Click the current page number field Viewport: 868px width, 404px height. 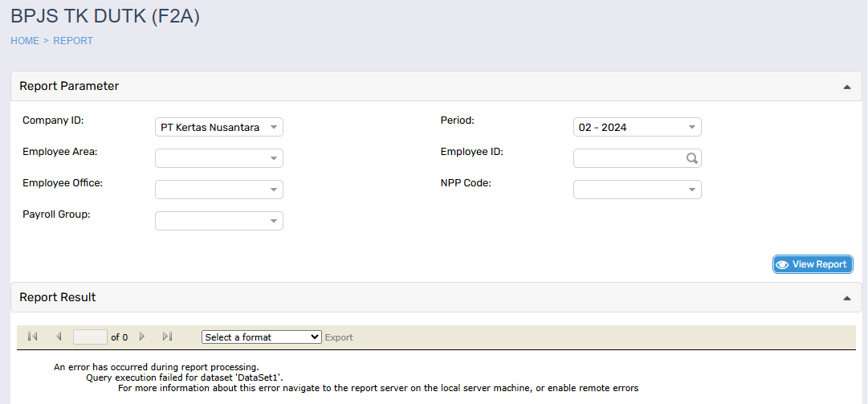tap(90, 337)
